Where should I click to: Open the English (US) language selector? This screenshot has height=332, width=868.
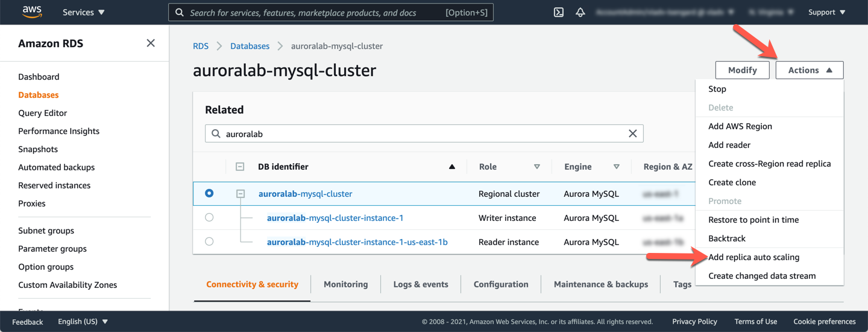click(83, 322)
